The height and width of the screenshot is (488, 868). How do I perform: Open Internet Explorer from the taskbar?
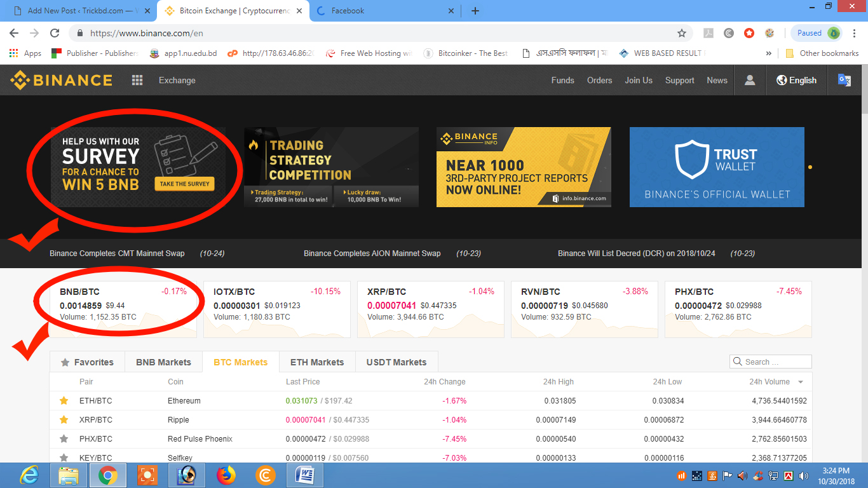[x=29, y=475]
